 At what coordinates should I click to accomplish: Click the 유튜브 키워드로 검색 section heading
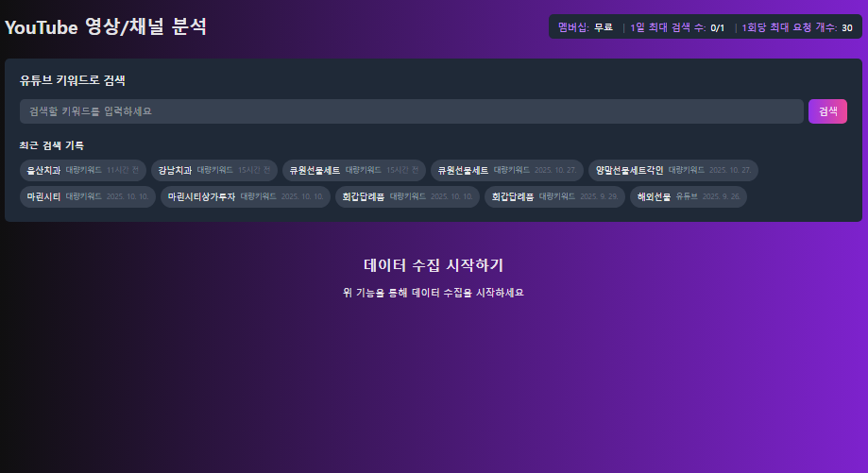pos(73,81)
